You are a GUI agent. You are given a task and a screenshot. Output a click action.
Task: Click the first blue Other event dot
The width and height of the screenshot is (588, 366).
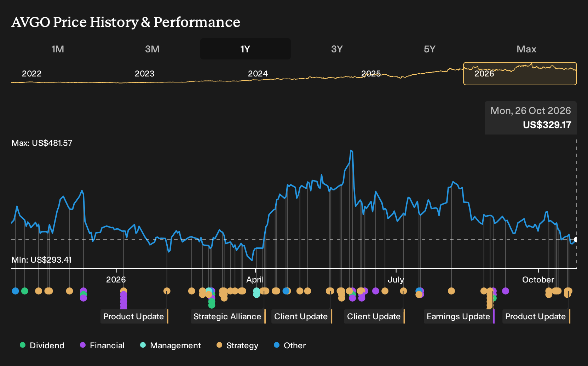15,291
